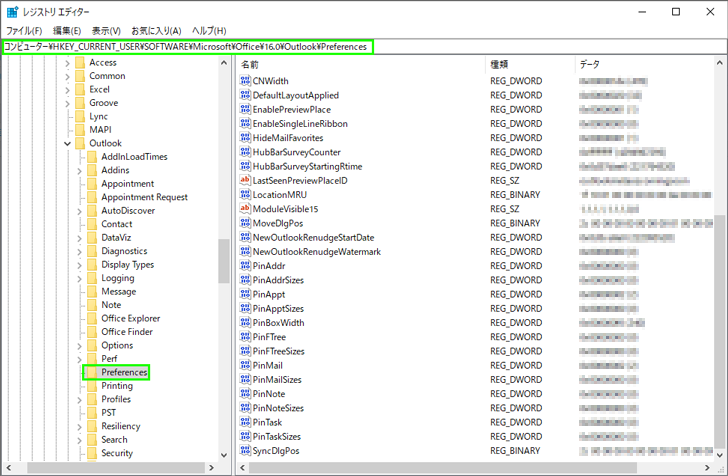Click the Options folder icon
This screenshot has height=476, width=728.
pyautogui.click(x=92, y=345)
